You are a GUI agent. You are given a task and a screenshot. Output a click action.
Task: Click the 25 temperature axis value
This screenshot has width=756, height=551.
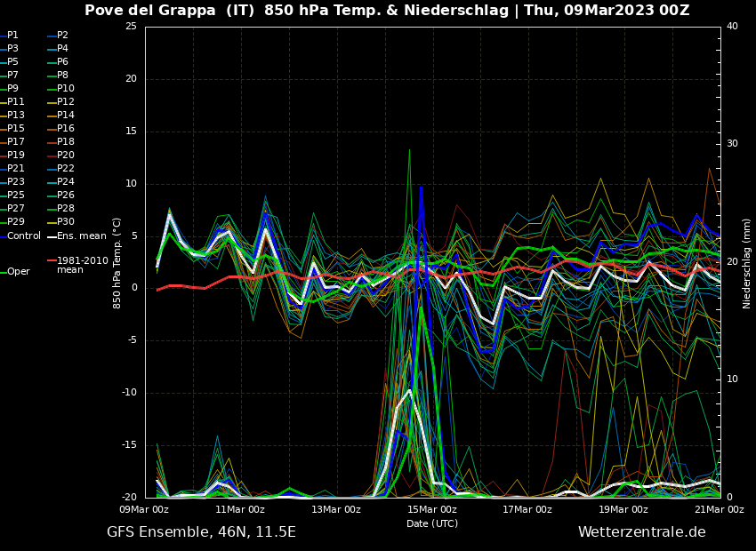pyautogui.click(x=131, y=27)
